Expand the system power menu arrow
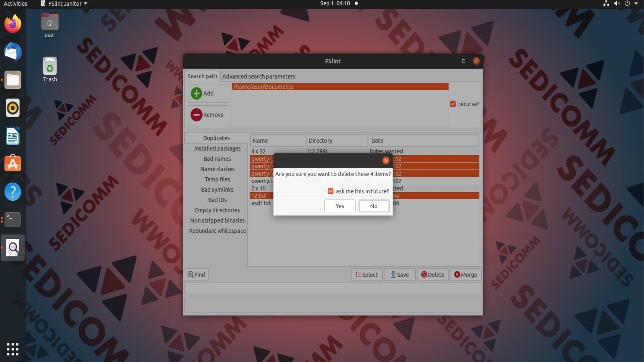The width and height of the screenshot is (644, 362). 636,3
